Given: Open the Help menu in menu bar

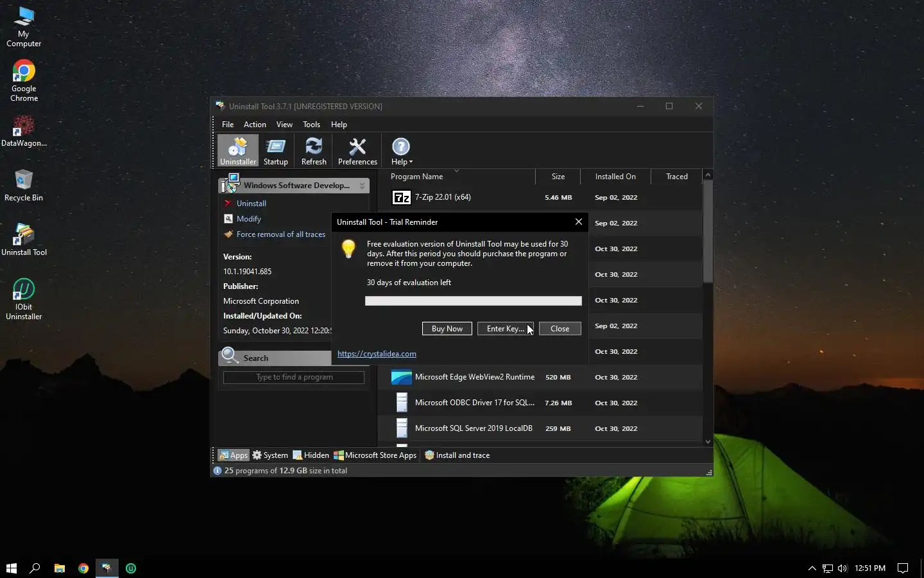Looking at the screenshot, I should tap(339, 125).
